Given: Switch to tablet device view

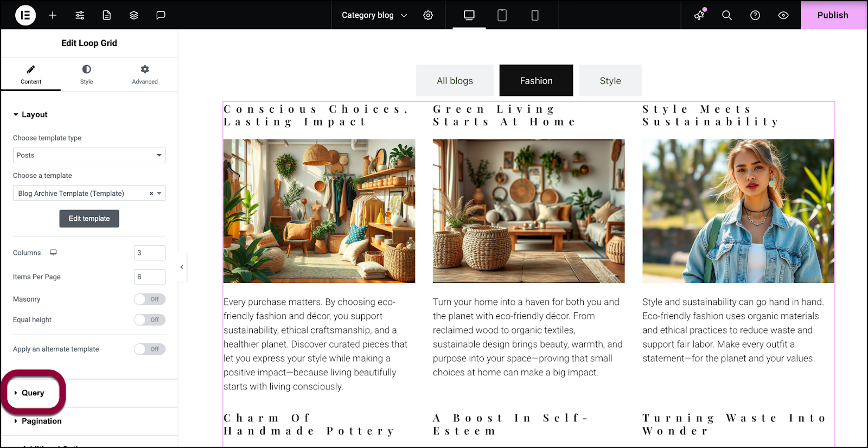Looking at the screenshot, I should 502,15.
